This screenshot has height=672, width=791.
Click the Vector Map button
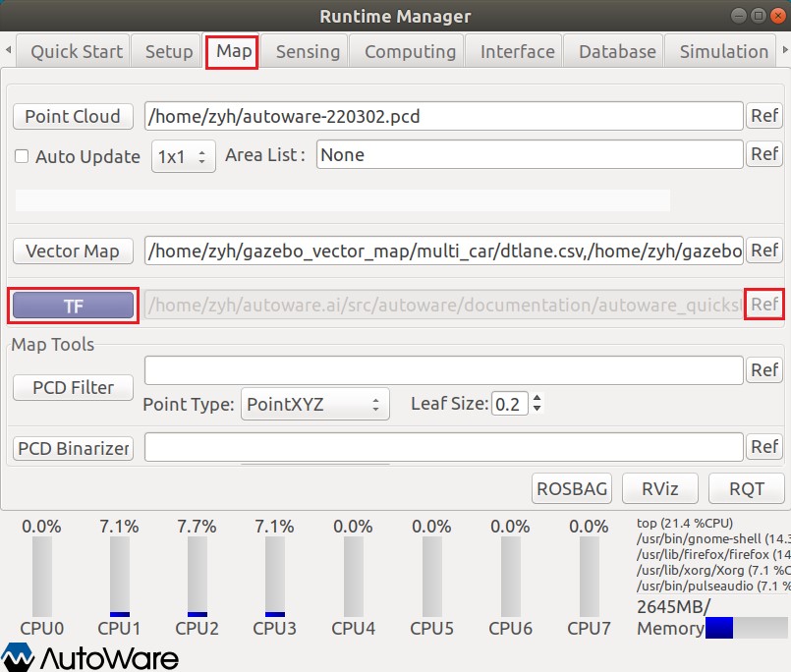click(x=72, y=251)
